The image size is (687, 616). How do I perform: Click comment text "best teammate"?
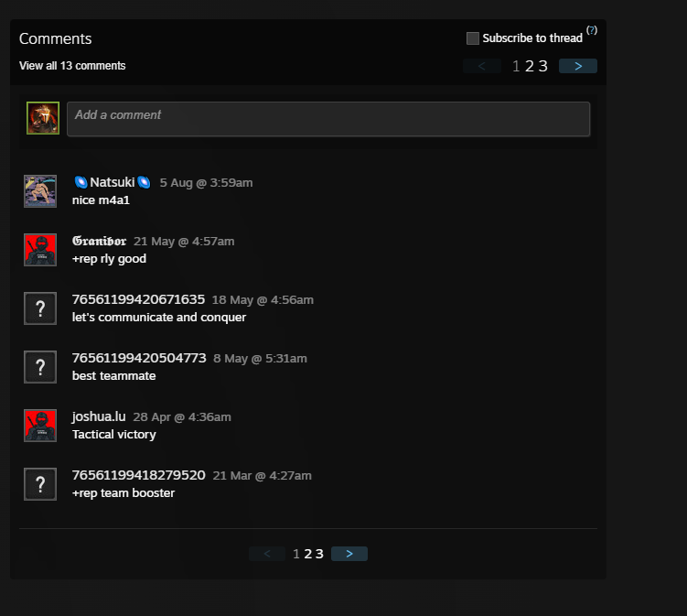pos(114,376)
